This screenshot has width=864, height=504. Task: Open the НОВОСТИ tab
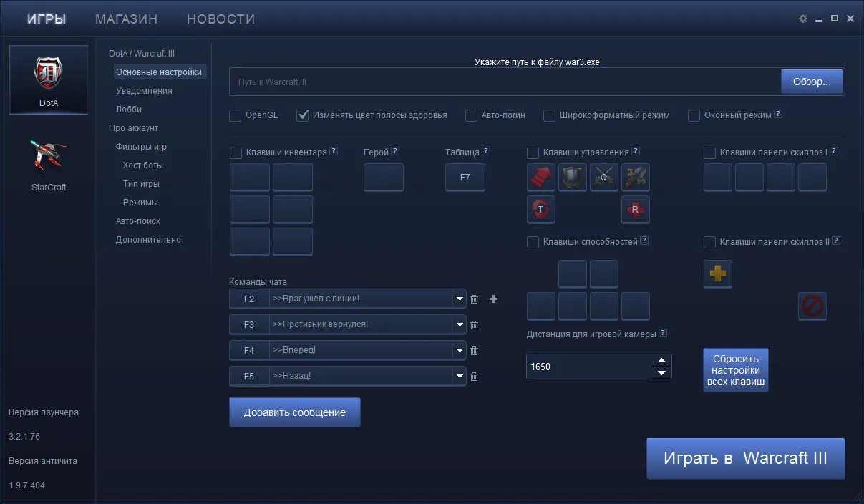220,19
